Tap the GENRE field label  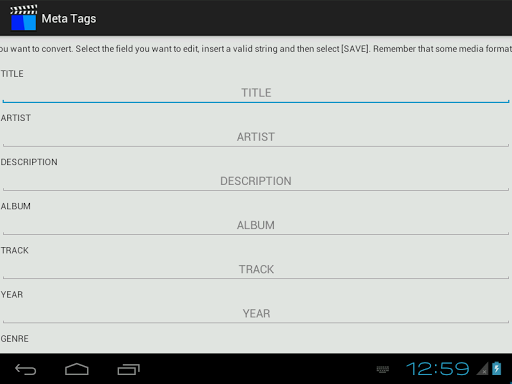14,339
